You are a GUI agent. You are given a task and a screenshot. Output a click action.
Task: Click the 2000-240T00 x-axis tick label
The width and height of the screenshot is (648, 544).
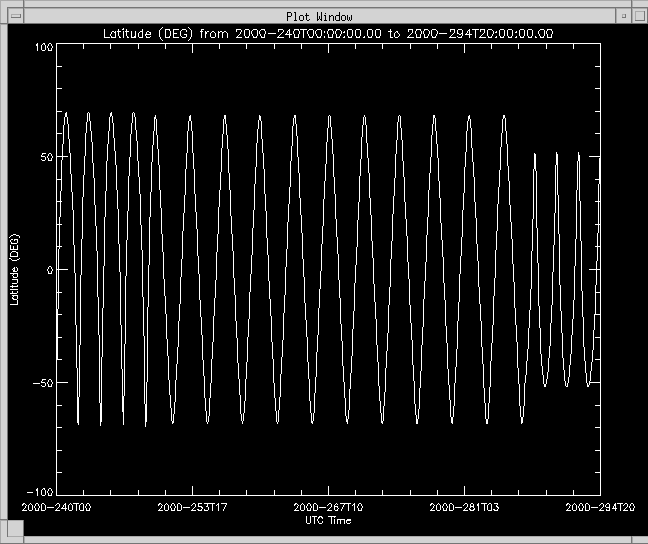59,508
